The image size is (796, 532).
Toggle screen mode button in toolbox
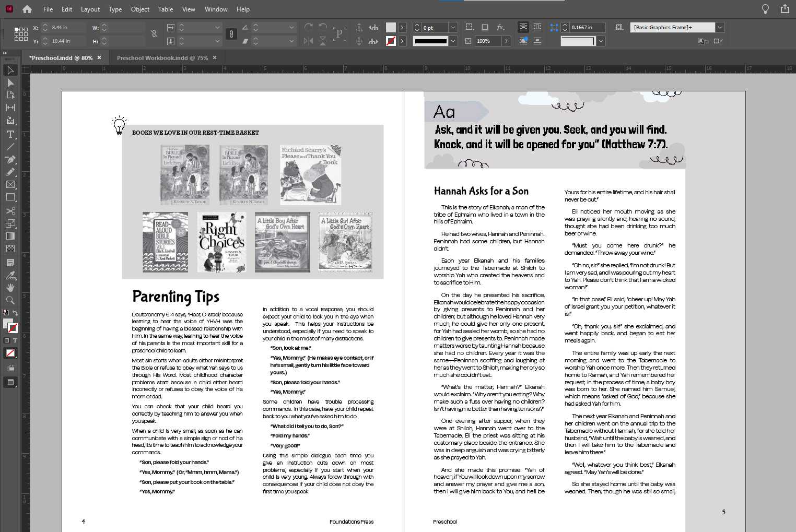click(10, 383)
